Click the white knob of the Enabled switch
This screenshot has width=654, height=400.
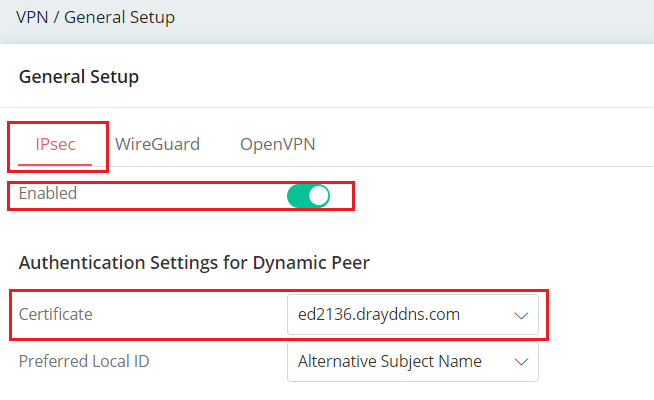coord(318,195)
